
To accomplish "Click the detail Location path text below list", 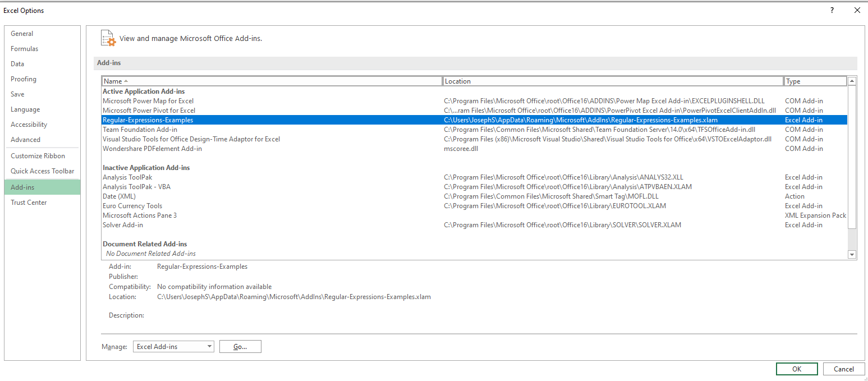I will [x=294, y=297].
